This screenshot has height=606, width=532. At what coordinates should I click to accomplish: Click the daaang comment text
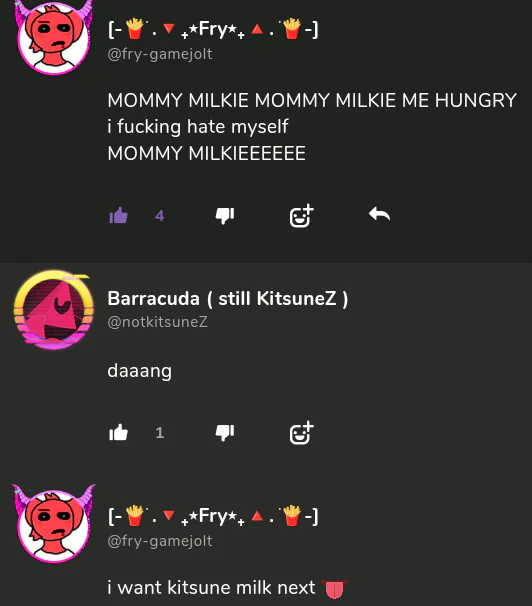[x=139, y=371]
